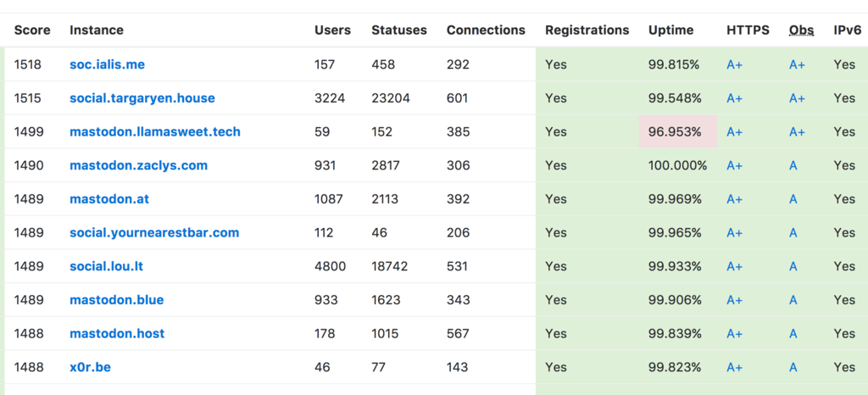Open the social.targaryen.house instance link

(x=142, y=98)
